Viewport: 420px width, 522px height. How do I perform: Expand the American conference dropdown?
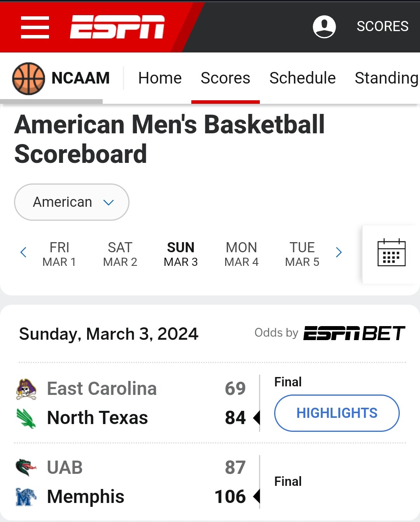[x=72, y=202]
